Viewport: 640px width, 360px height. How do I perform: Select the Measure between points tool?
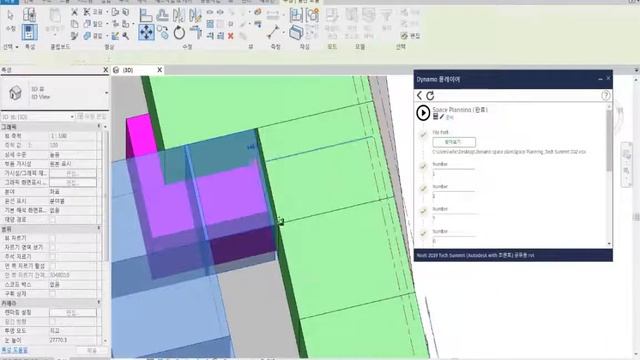coord(273,32)
